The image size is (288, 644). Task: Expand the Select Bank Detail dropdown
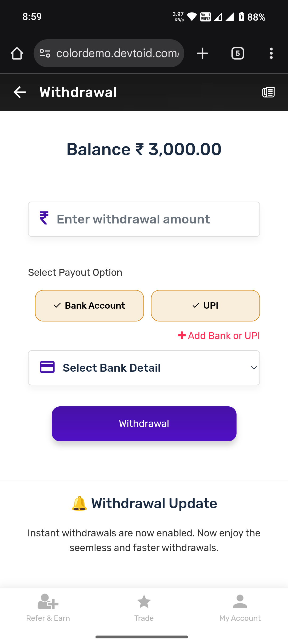click(144, 368)
